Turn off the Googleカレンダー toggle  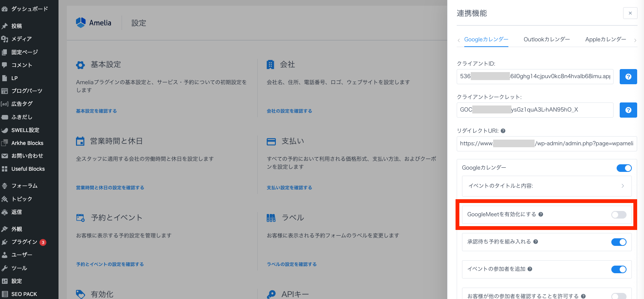624,168
